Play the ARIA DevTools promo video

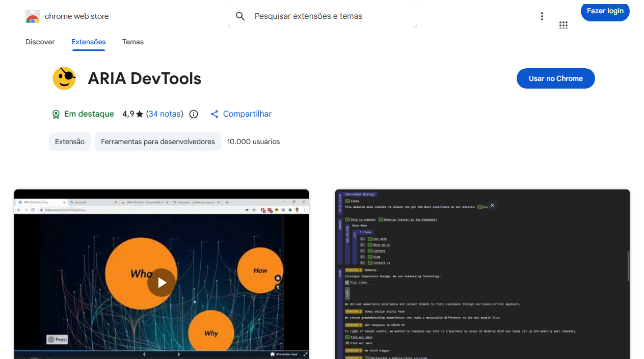click(162, 282)
